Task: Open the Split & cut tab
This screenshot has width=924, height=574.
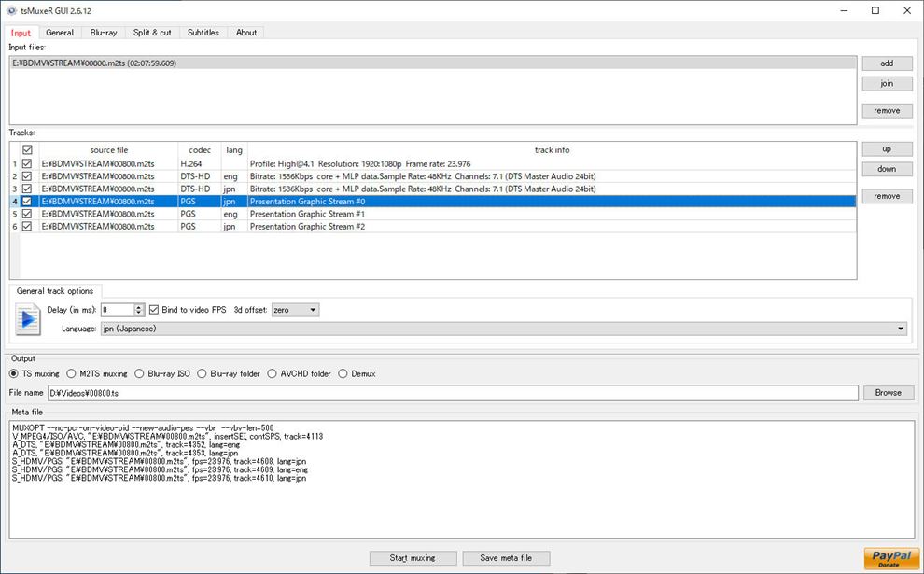Action: 152,33
